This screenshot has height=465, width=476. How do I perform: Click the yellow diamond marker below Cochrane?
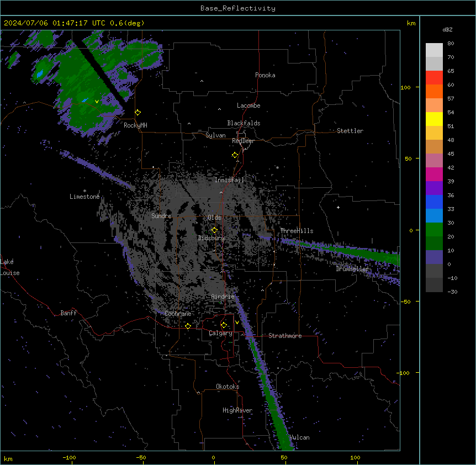[x=188, y=326]
